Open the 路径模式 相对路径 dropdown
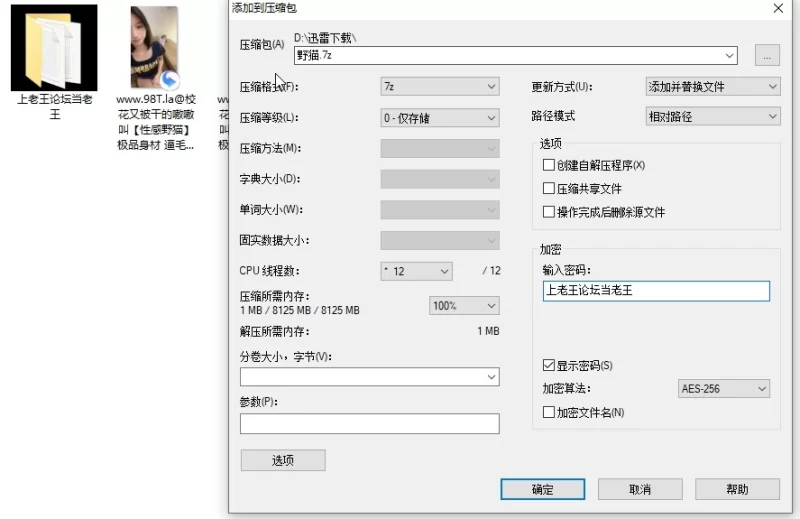This screenshot has width=800, height=519. [x=713, y=116]
